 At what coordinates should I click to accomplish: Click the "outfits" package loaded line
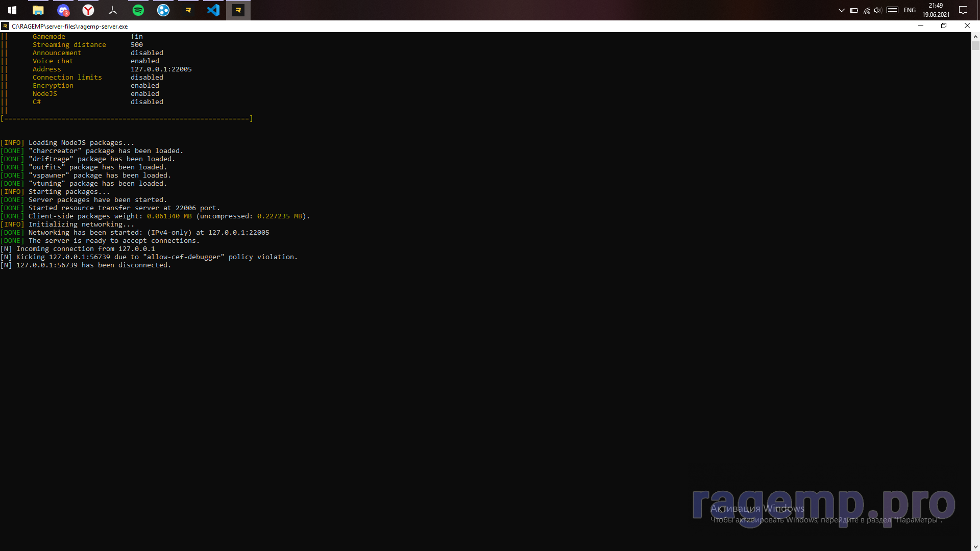click(84, 167)
